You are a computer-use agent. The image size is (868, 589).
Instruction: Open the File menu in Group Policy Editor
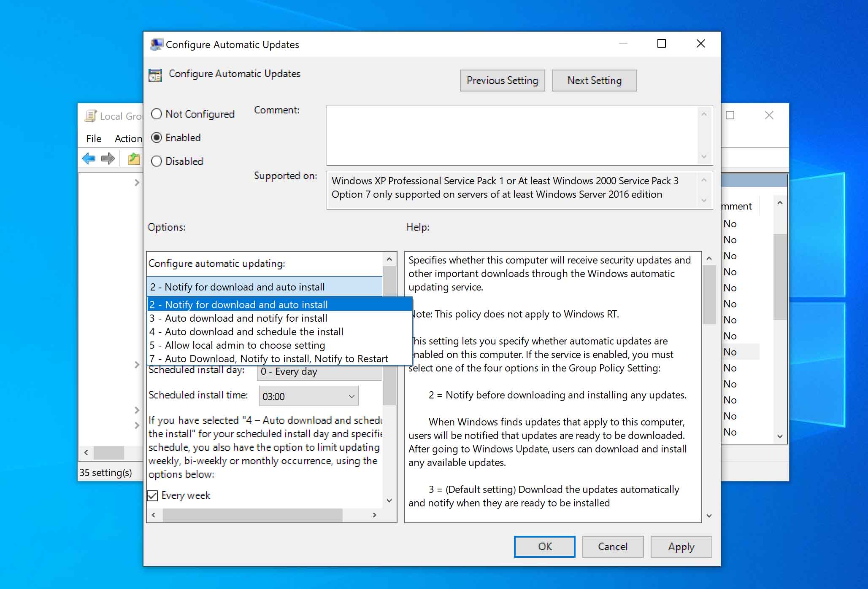[94, 138]
